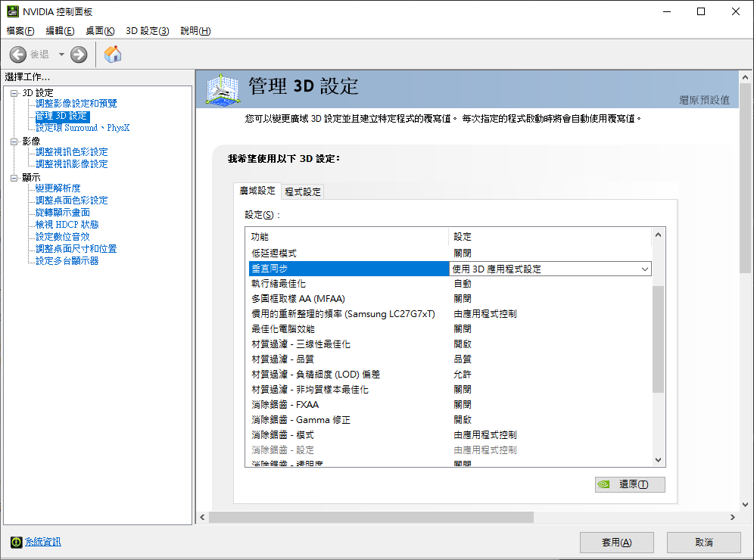Open the 說明(H) menu
Image resolution: width=754 pixels, height=560 pixels.
point(195,31)
